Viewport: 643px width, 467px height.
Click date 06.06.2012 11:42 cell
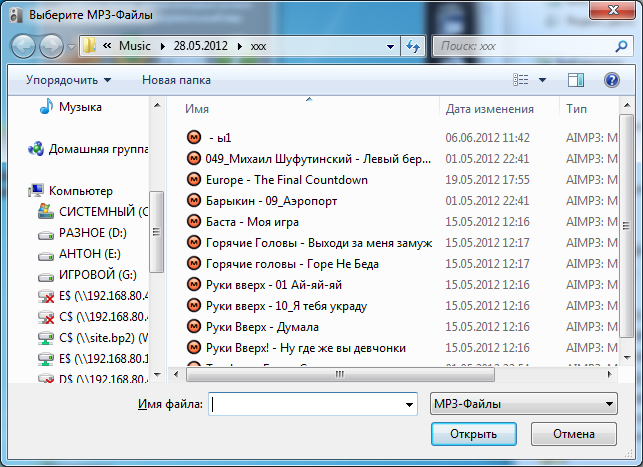click(488, 138)
